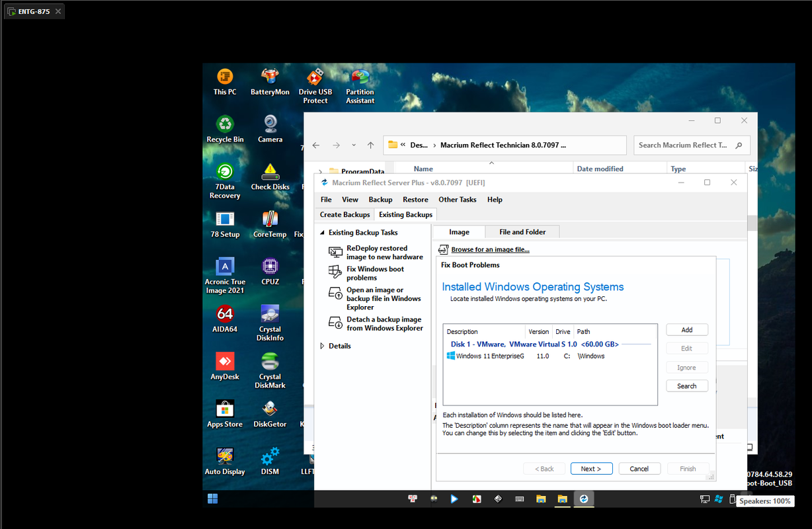
Task: Select the DiskGetor desktop icon
Action: 270,414
